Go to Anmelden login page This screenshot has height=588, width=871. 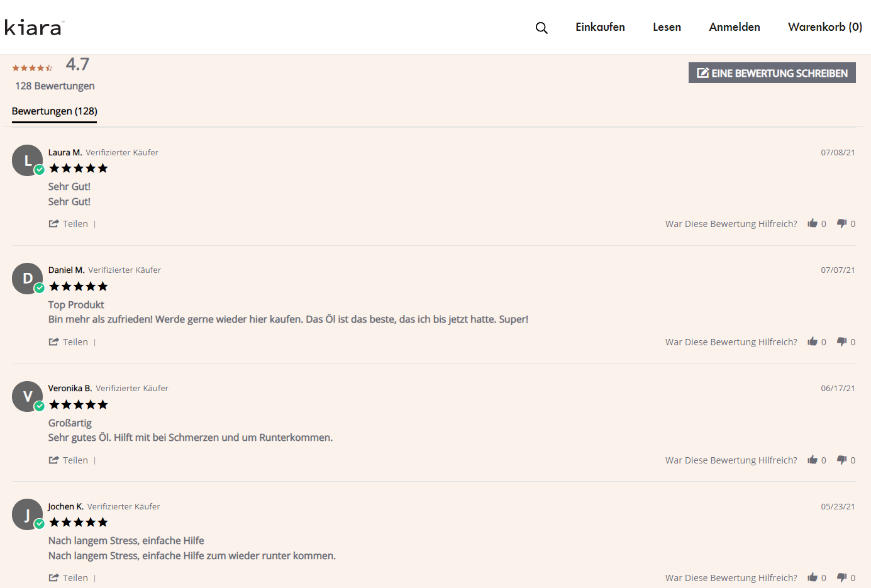pos(734,27)
